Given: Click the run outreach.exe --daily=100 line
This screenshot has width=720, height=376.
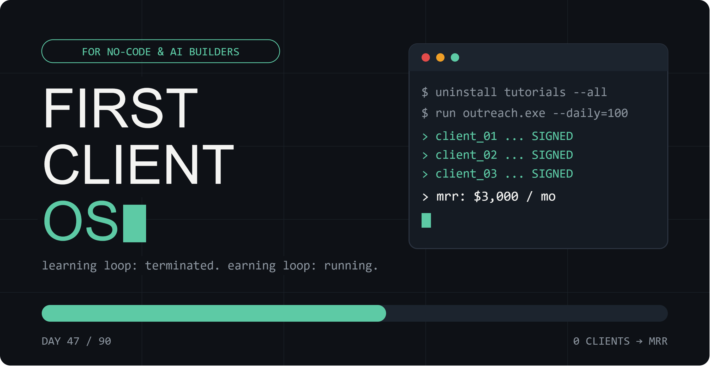Looking at the screenshot, I should point(524,113).
